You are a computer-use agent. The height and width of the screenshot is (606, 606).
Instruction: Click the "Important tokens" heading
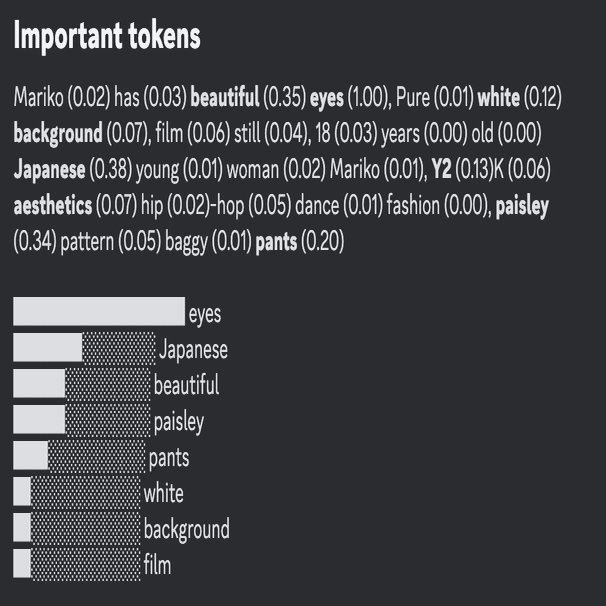107,36
